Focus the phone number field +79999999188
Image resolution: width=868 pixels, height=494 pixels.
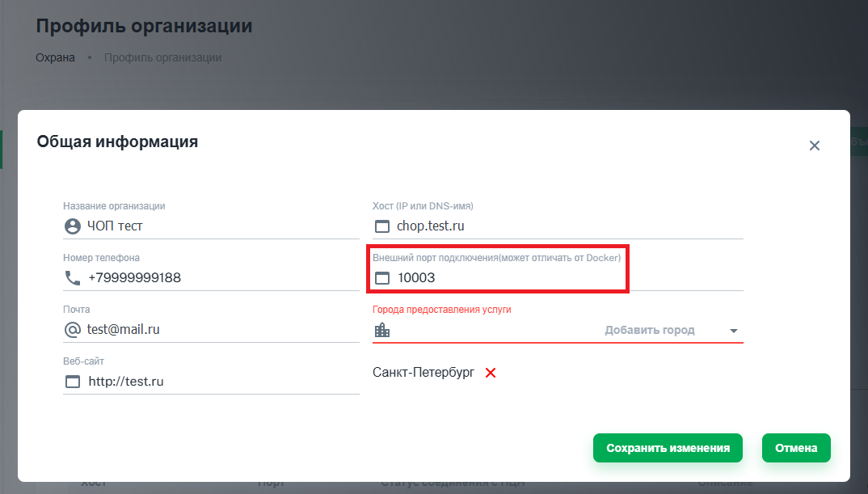tap(218, 278)
